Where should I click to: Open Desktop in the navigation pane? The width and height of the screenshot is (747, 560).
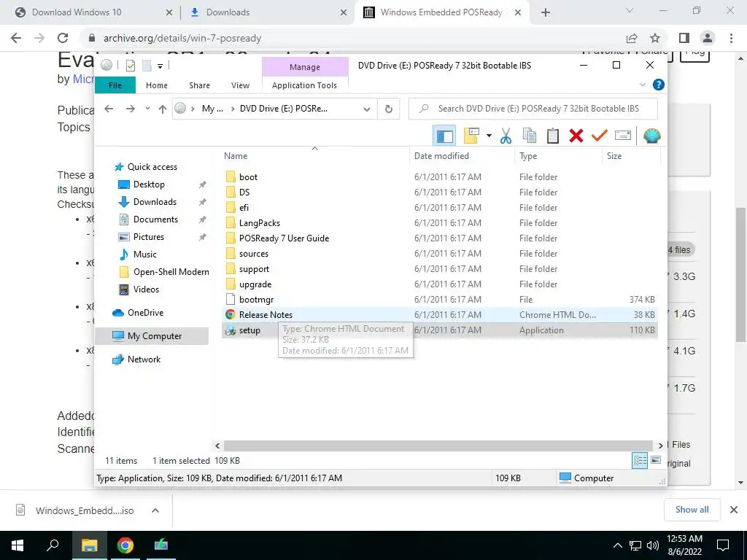tap(149, 184)
